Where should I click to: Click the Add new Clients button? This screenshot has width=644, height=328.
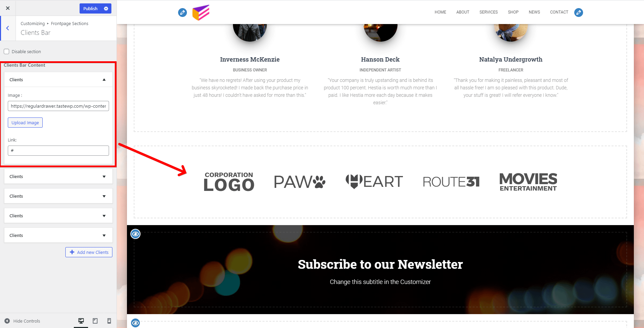89,252
